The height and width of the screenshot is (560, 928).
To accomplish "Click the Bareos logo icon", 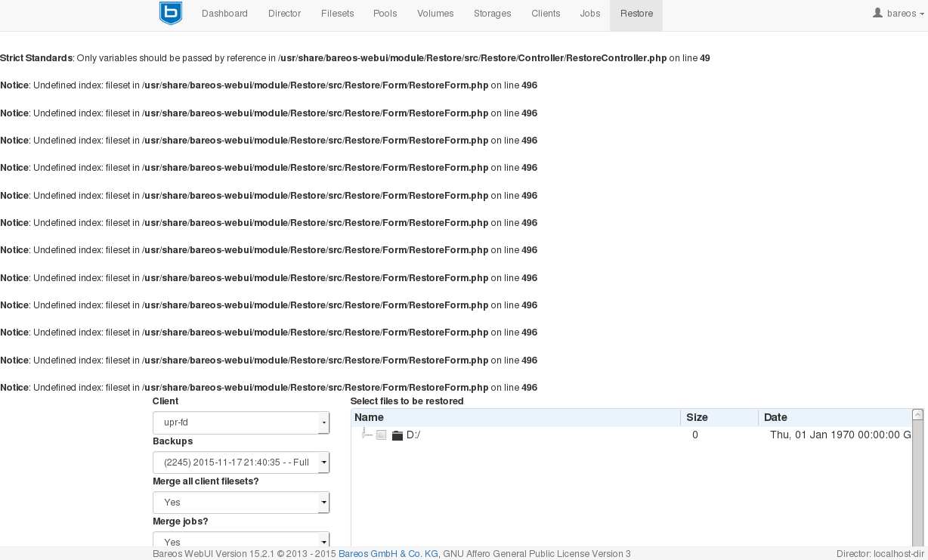I will point(171,14).
